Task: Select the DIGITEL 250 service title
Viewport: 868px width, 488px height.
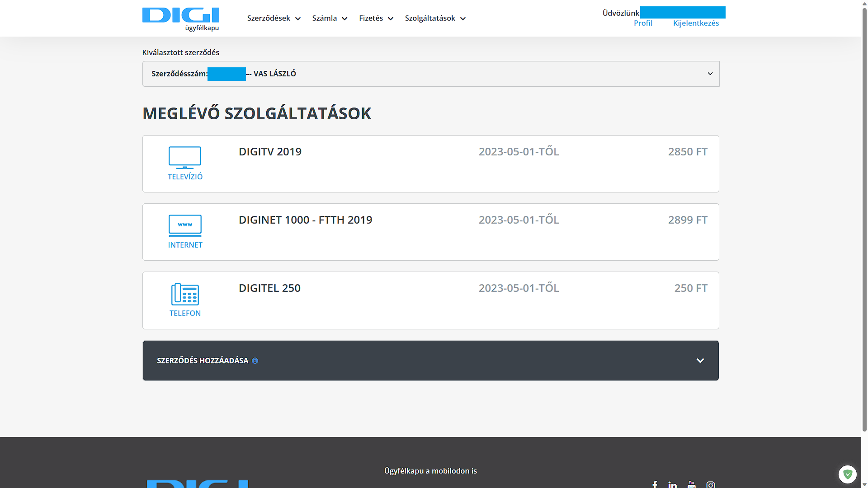Action: click(x=269, y=288)
